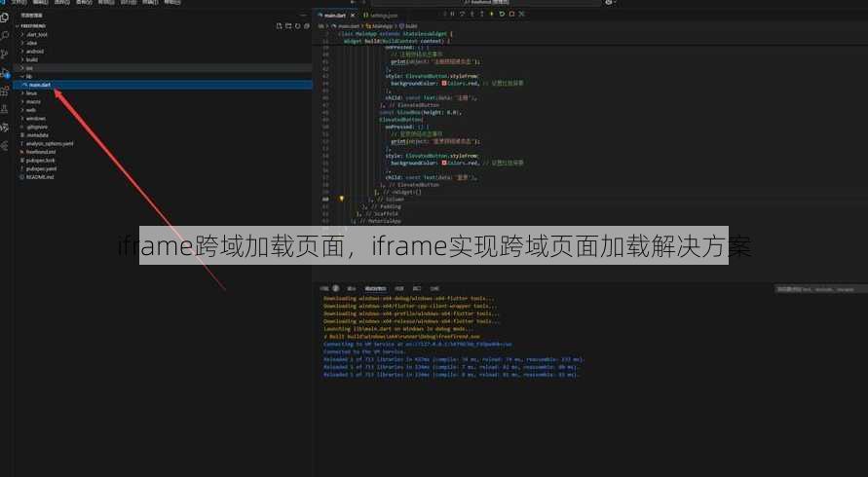Open the Output panel tab
This screenshot has width=868, height=477.
351,288
